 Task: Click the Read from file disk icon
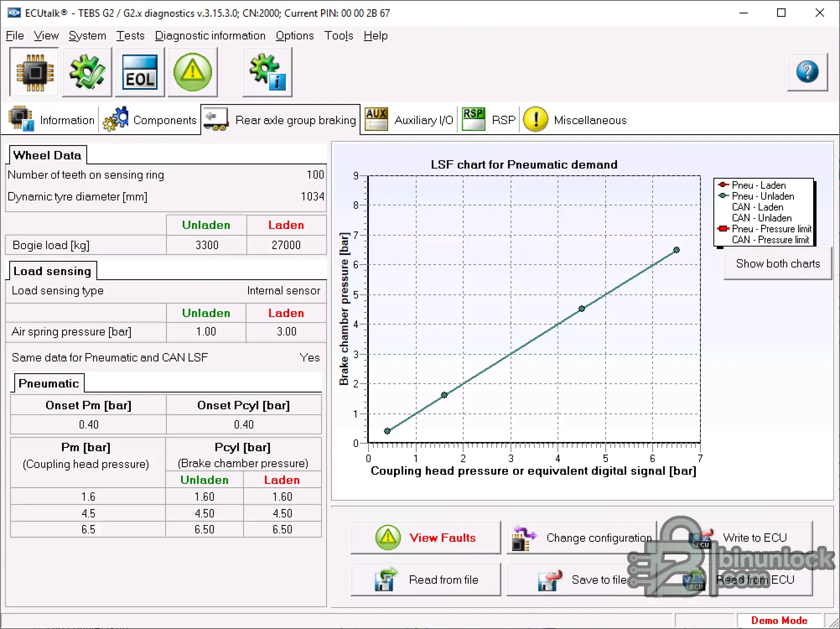point(386,579)
